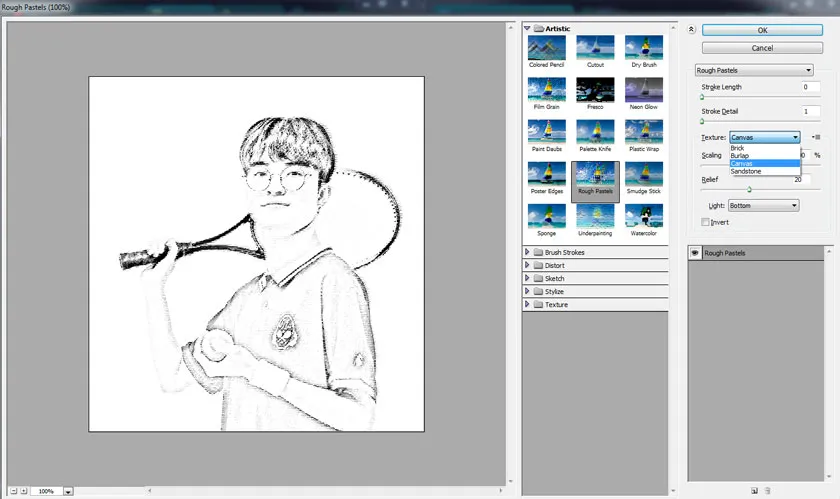This screenshot has width=840, height=499.
Task: Click the OK button
Action: pyautogui.click(x=762, y=30)
